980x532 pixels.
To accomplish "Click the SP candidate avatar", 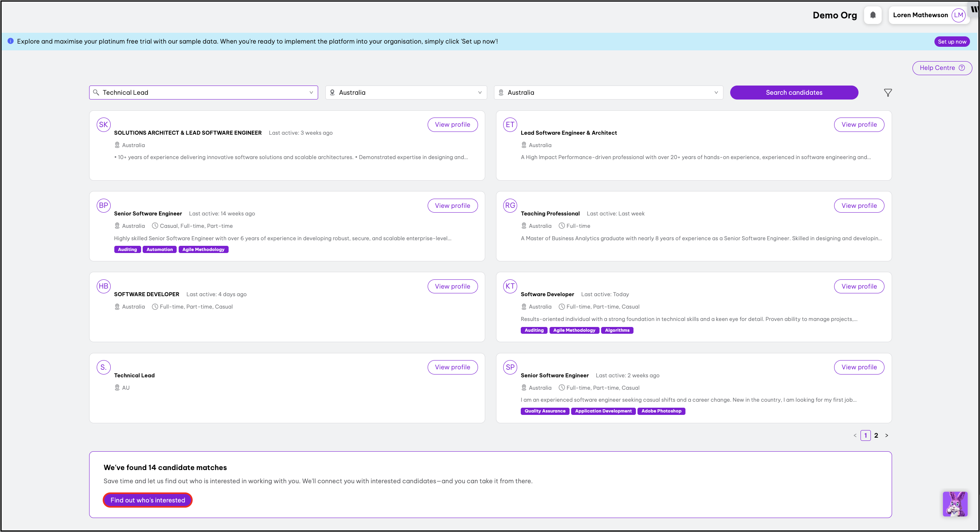I will (x=510, y=367).
